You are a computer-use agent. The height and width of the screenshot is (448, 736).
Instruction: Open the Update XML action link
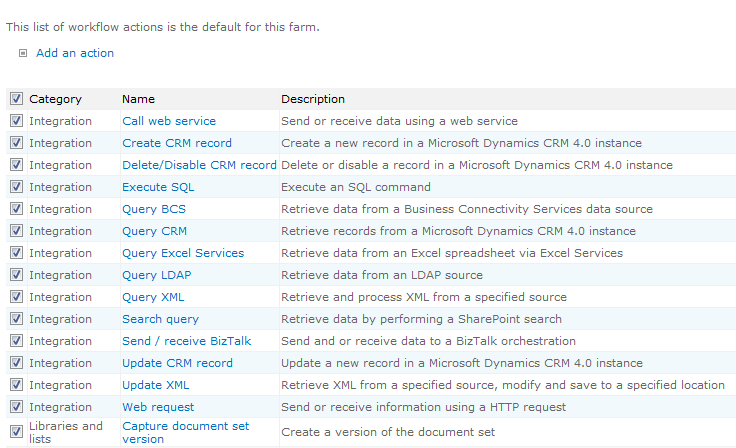coord(156,385)
